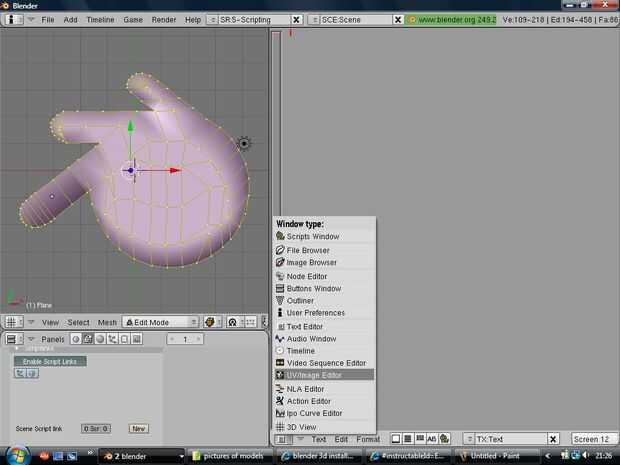
Task: Increase the current frame number arrow
Action: point(198,339)
